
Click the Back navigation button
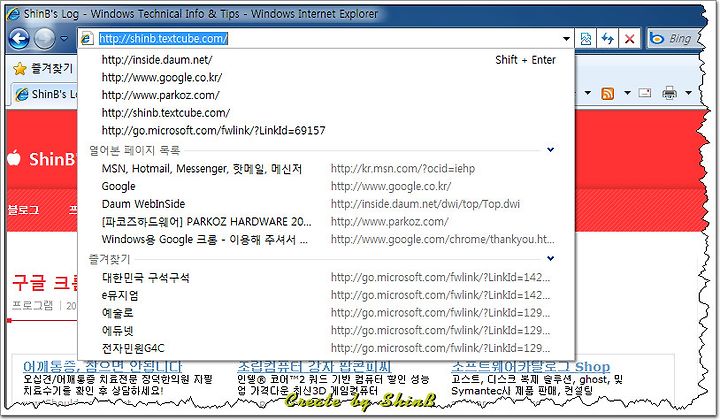pos(19,39)
